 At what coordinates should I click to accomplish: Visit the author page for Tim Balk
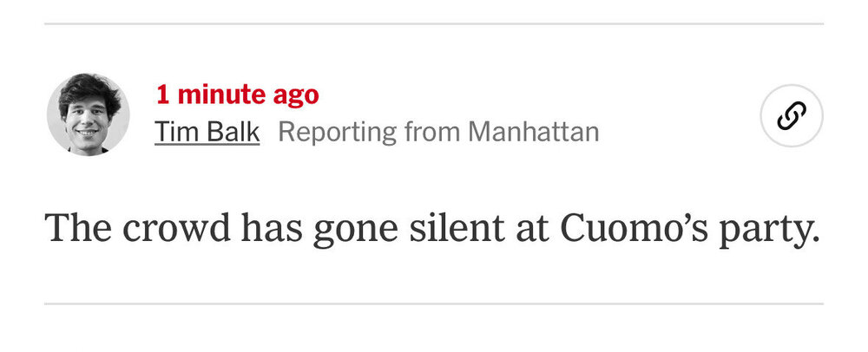click(207, 133)
